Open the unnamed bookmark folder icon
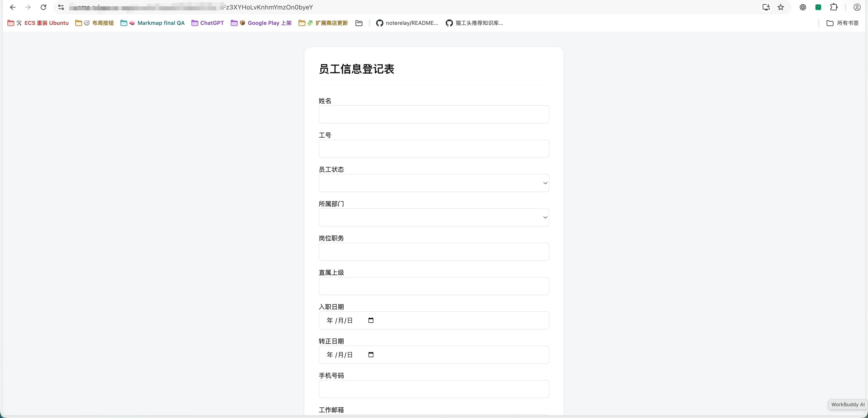The image size is (868, 418). click(359, 23)
